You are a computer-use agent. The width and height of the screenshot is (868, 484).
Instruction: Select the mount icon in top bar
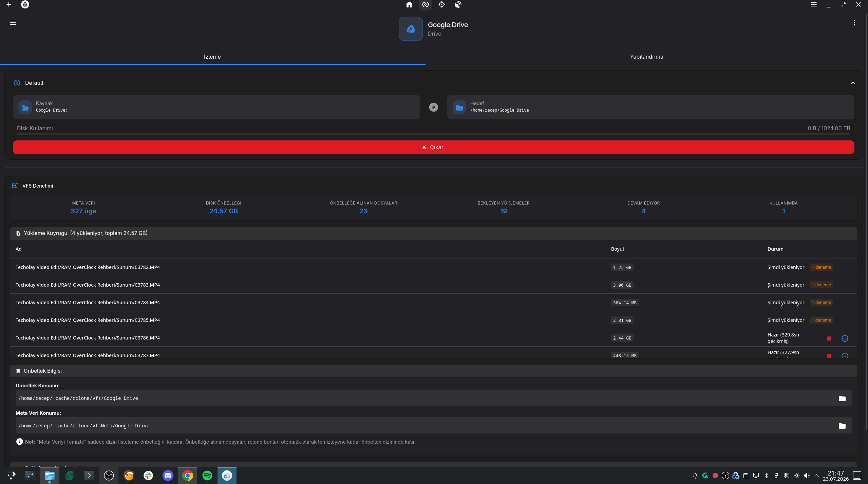point(426,5)
